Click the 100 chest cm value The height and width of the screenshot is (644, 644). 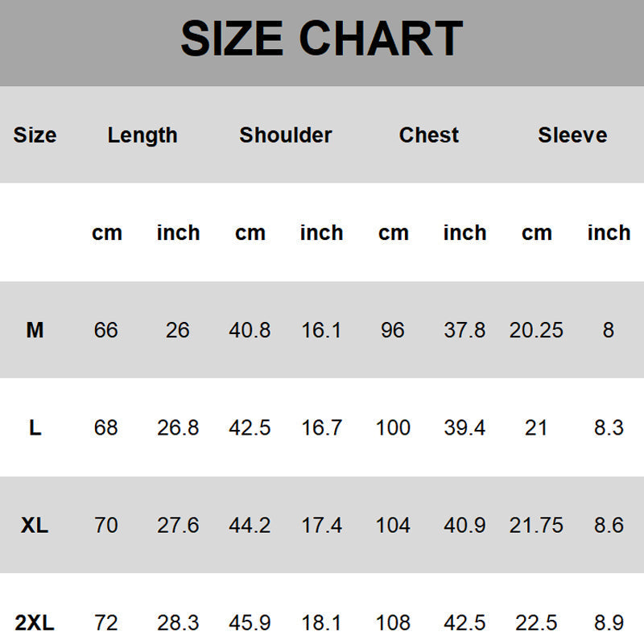point(393,427)
